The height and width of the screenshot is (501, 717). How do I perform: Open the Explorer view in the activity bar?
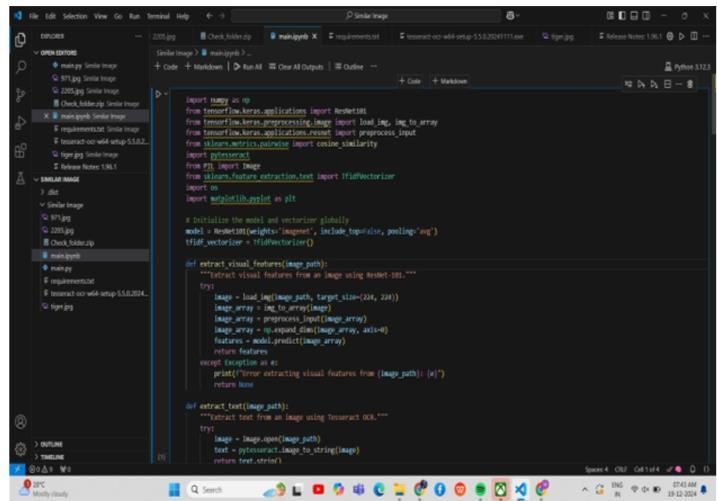tap(20, 40)
